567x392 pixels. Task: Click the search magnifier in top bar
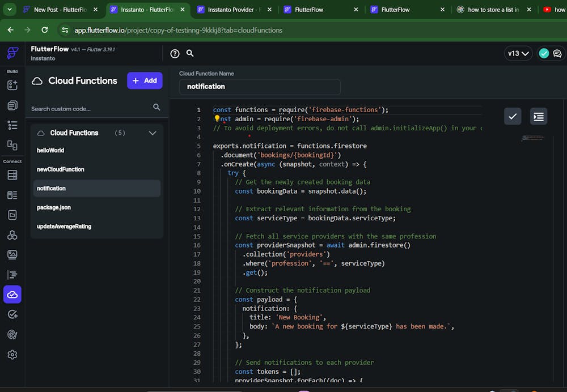[x=191, y=53]
